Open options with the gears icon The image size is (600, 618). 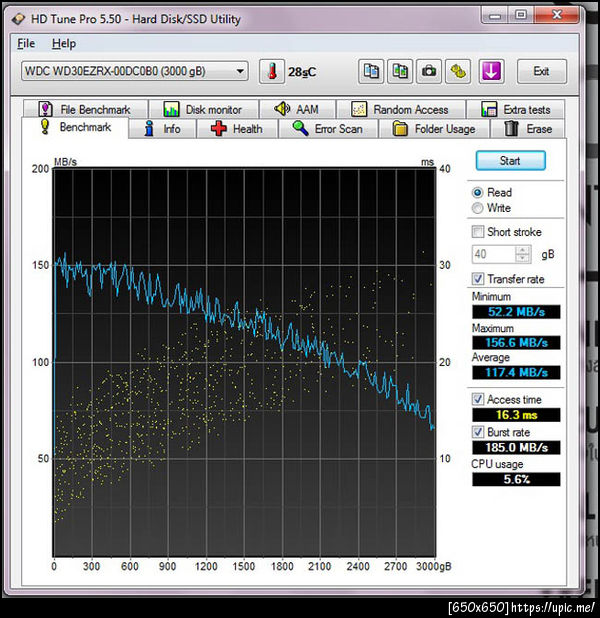coord(458,71)
